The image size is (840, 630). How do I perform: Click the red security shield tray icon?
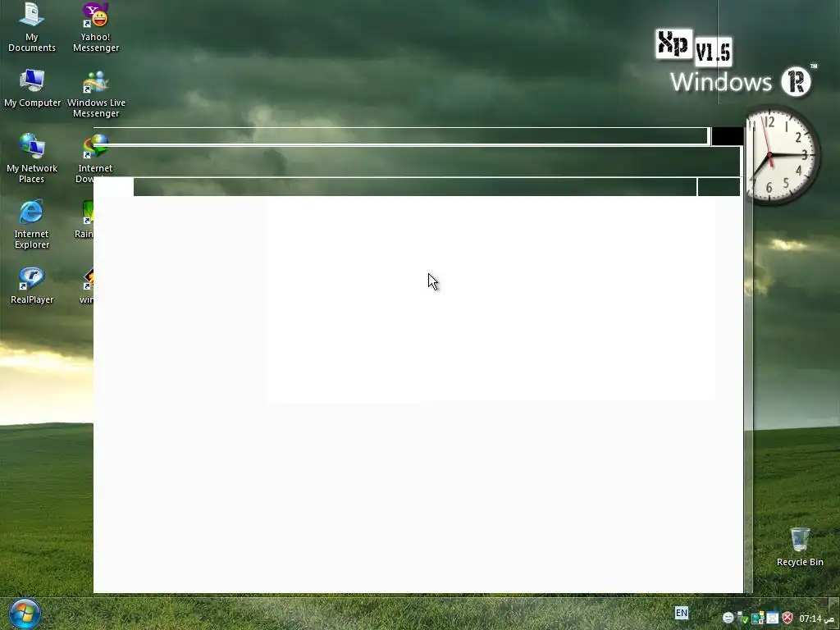(787, 619)
